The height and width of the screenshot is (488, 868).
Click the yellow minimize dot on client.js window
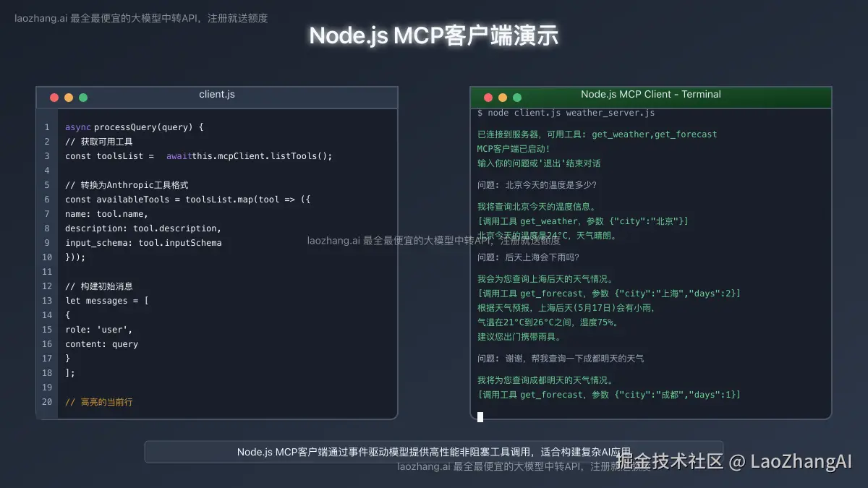point(69,97)
